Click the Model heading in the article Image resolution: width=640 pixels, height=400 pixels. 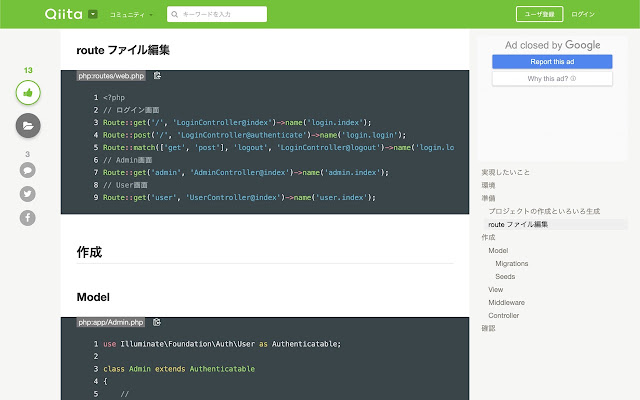(x=93, y=297)
